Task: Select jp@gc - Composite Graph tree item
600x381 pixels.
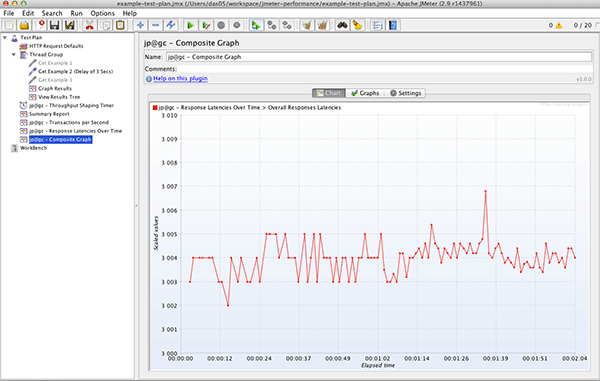Action: [60, 139]
